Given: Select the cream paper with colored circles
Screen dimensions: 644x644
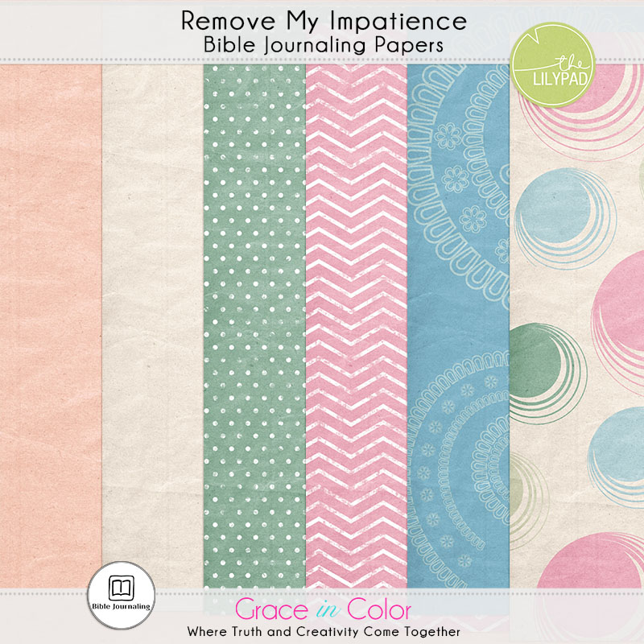Looking at the screenshot, I should pos(576,327).
